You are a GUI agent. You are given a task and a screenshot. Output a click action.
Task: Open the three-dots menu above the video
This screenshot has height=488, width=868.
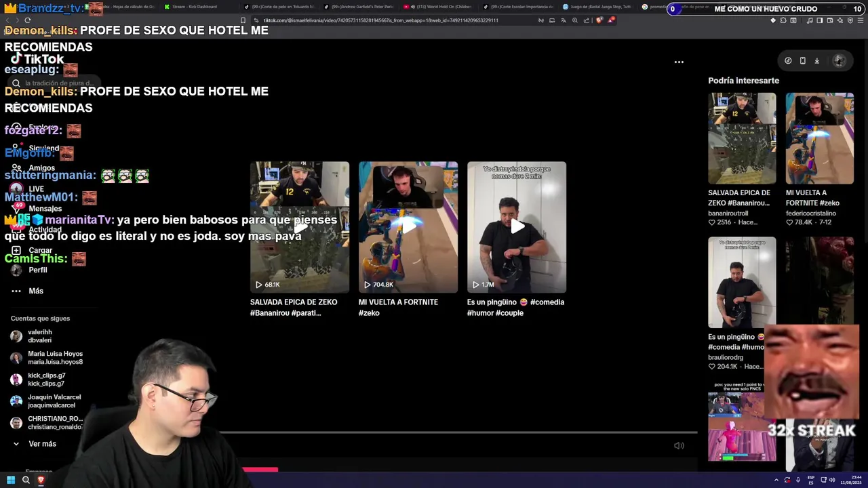[x=679, y=62]
